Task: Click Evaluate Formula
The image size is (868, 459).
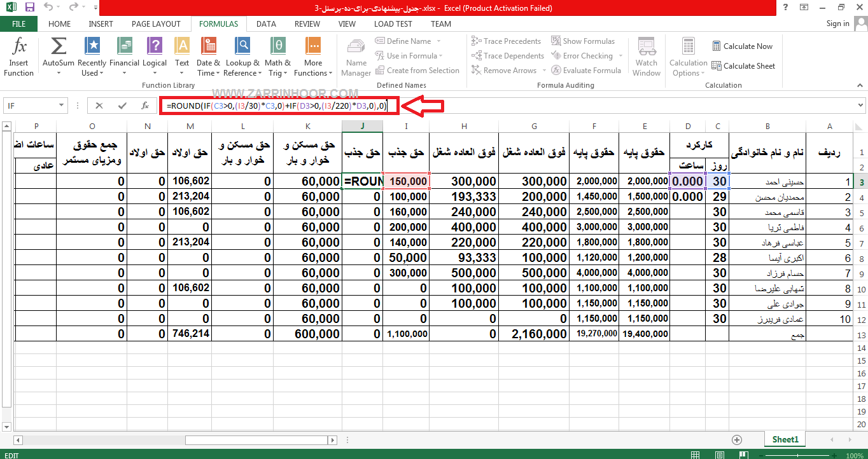Action: (586, 71)
